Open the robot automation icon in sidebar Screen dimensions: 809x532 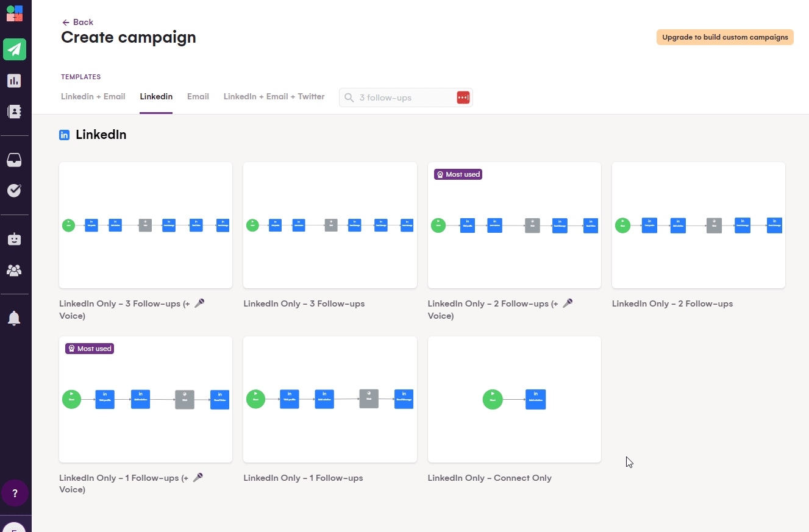pyautogui.click(x=14, y=239)
